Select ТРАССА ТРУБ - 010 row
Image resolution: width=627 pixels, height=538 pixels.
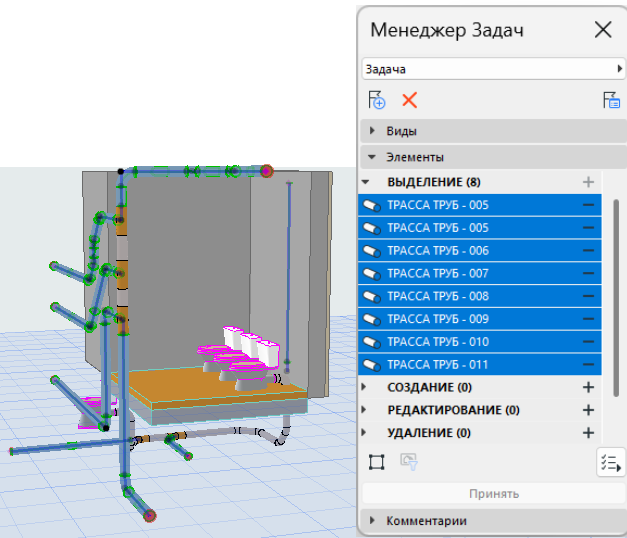pos(480,342)
